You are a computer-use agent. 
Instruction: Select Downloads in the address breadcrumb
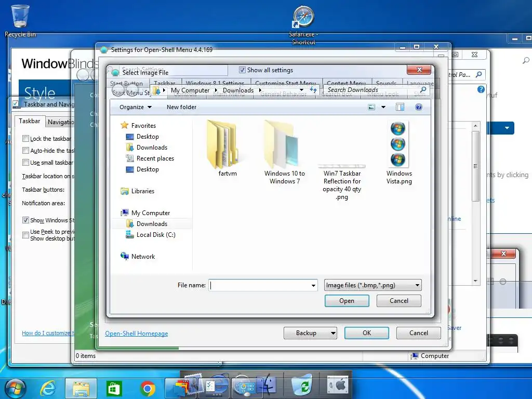point(238,90)
